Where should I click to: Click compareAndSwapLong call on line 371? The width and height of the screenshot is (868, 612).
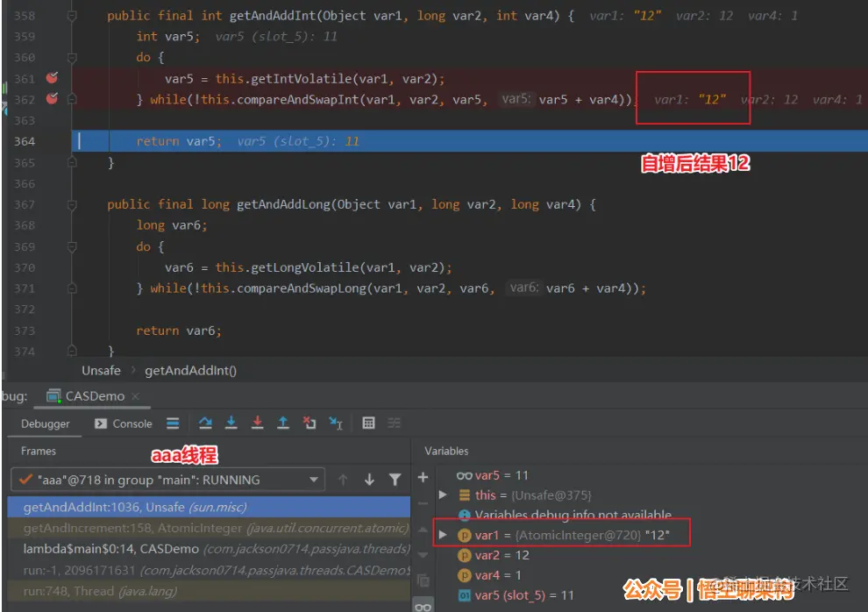click(x=301, y=288)
